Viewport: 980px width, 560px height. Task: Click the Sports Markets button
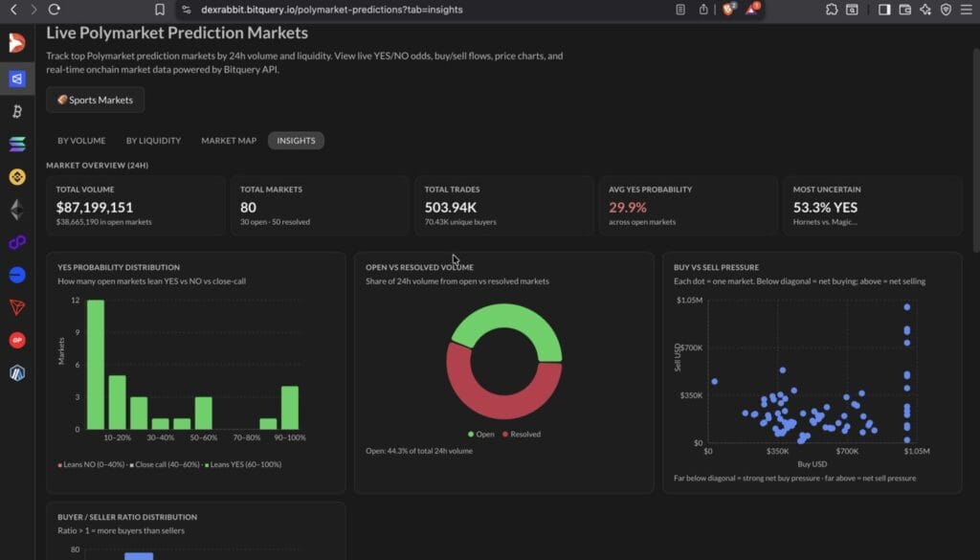(x=95, y=100)
